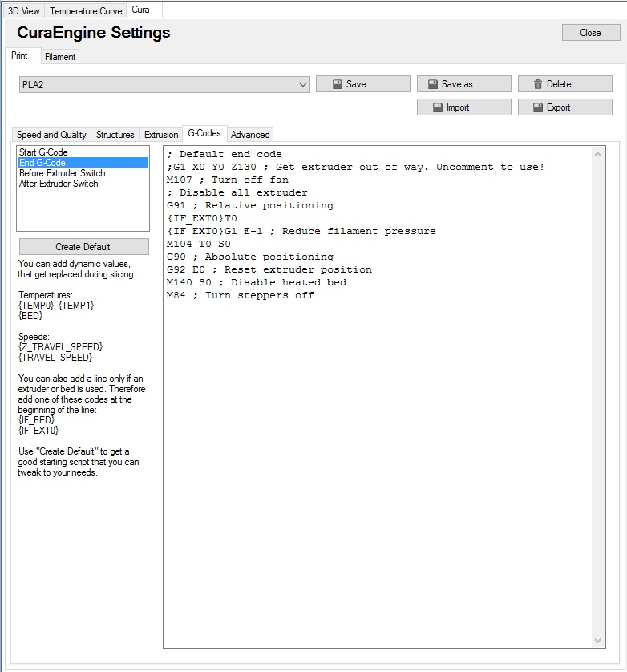Click the scrollbar down arrow in editor
This screenshot has width=627, height=672.
tap(598, 641)
